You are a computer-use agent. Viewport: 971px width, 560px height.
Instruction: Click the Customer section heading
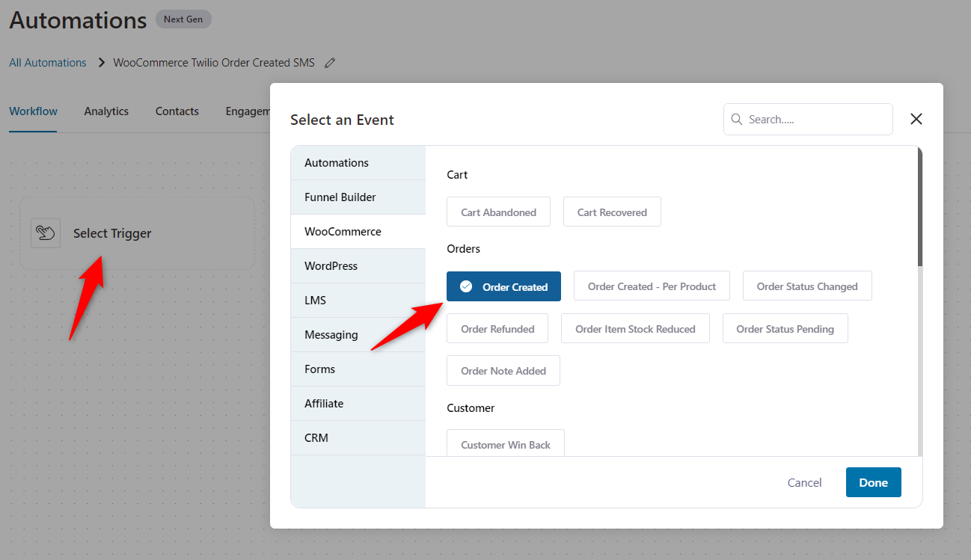coord(471,408)
